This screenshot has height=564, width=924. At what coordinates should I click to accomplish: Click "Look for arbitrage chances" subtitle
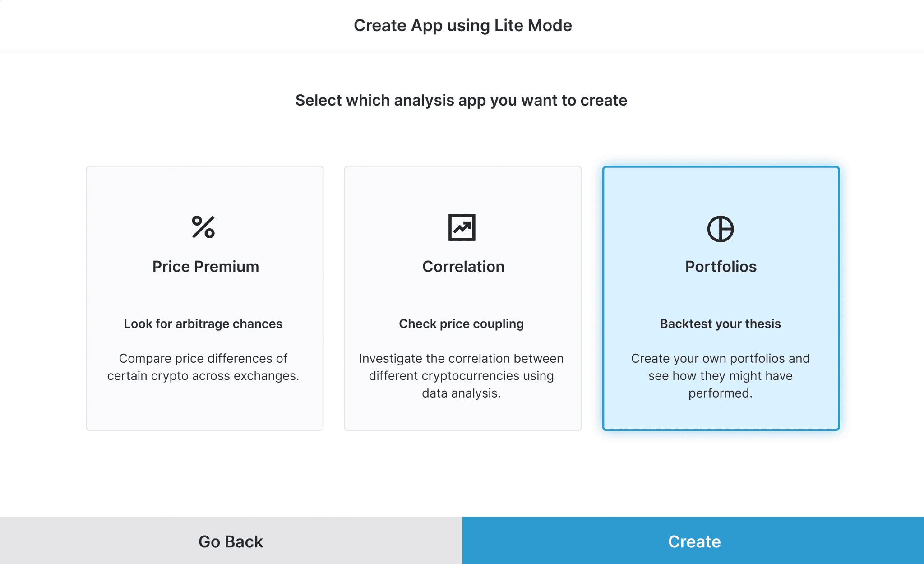203,324
